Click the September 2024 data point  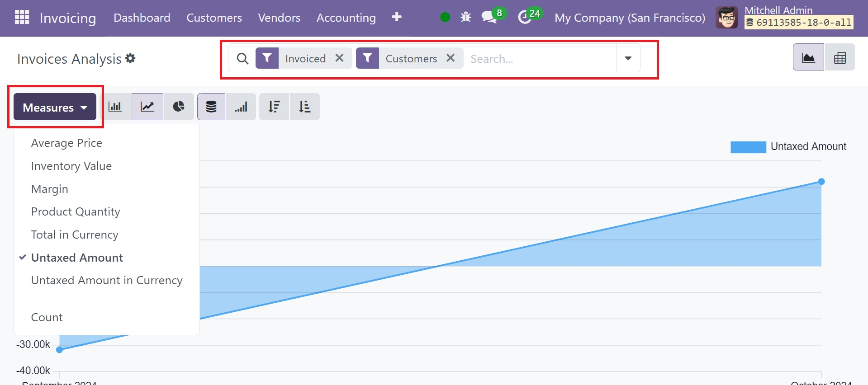59,350
